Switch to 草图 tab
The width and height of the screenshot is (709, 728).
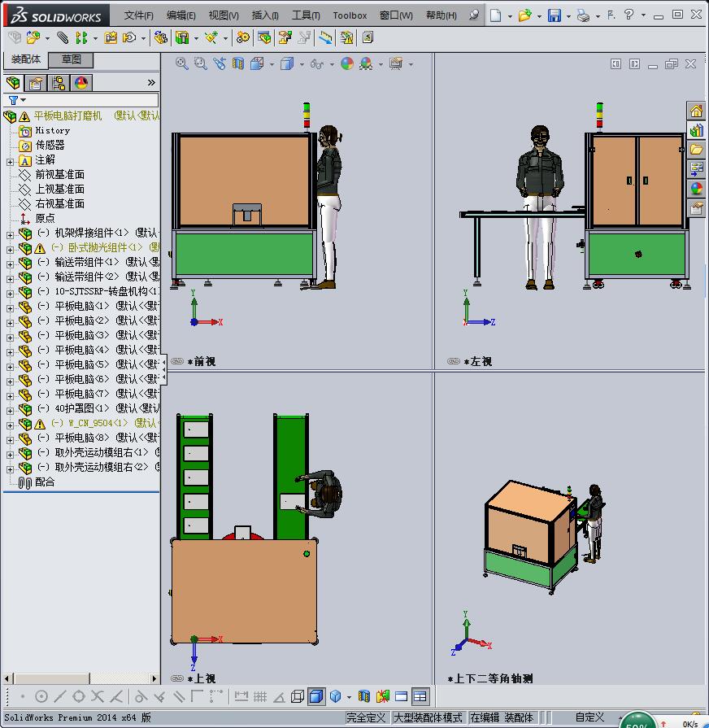[x=71, y=59]
